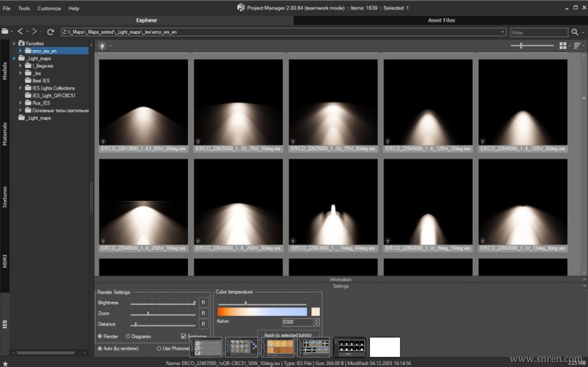This screenshot has width=588, height=367.
Task: Select the Diagramm radio button
Action: click(128, 336)
